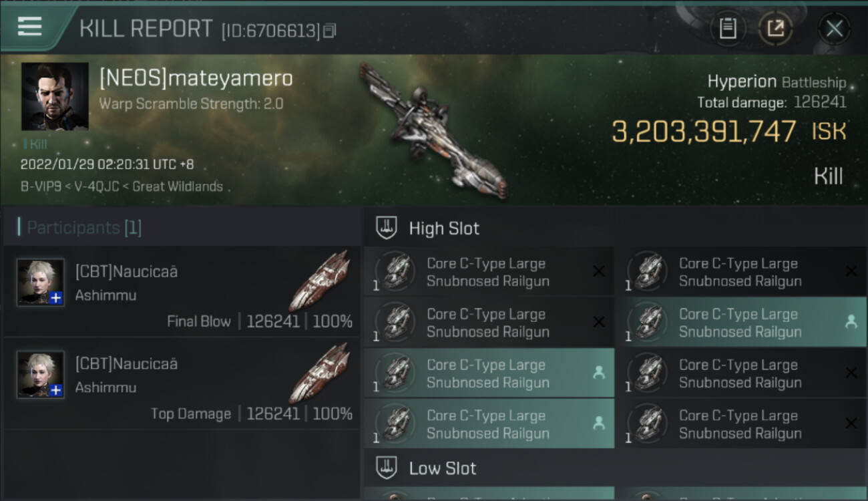Close the kill report window
This screenshot has width=868, height=501.
[x=835, y=29]
